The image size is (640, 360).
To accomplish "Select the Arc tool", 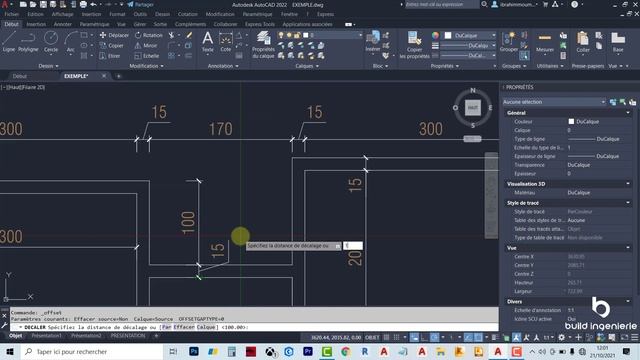I will tap(71, 42).
